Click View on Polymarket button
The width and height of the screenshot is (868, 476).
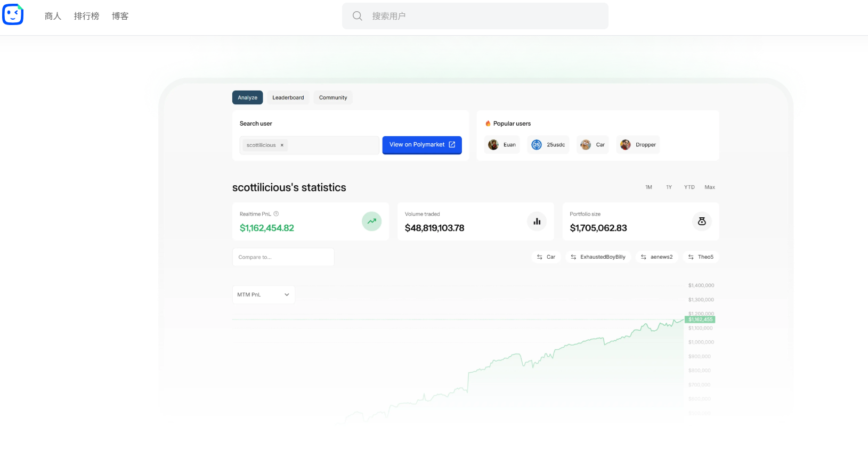pos(422,145)
